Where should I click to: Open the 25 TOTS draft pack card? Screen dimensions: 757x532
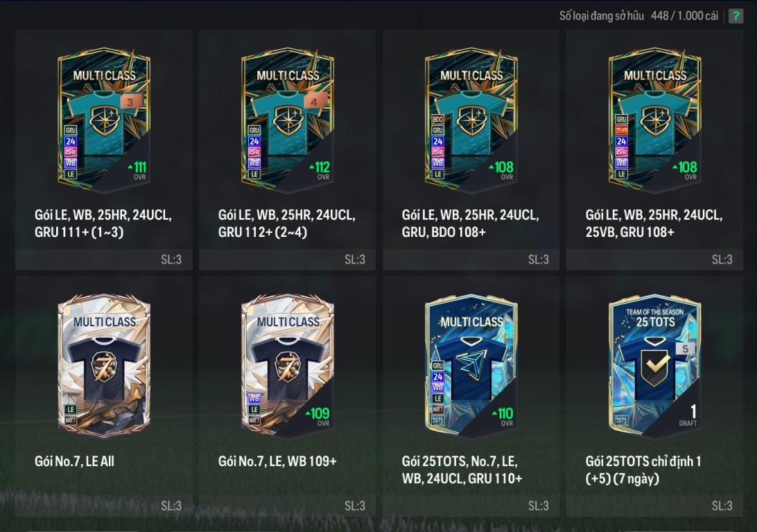point(654,366)
